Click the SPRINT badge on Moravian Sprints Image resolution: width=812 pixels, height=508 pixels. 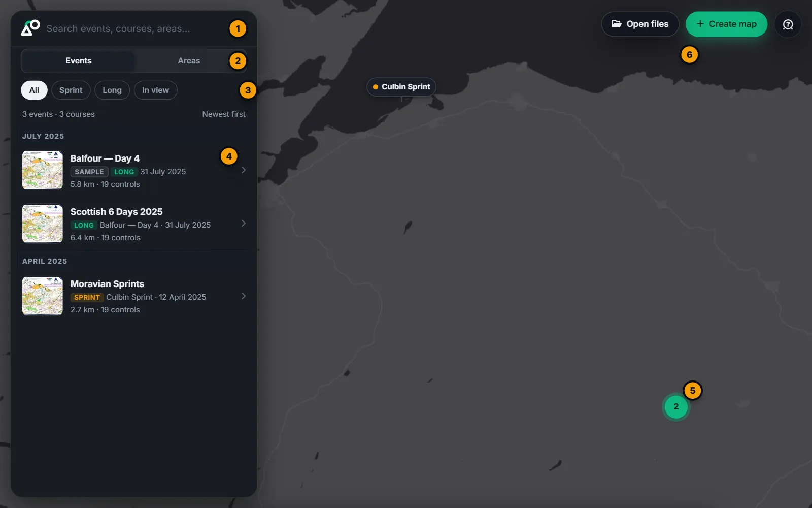pos(87,297)
